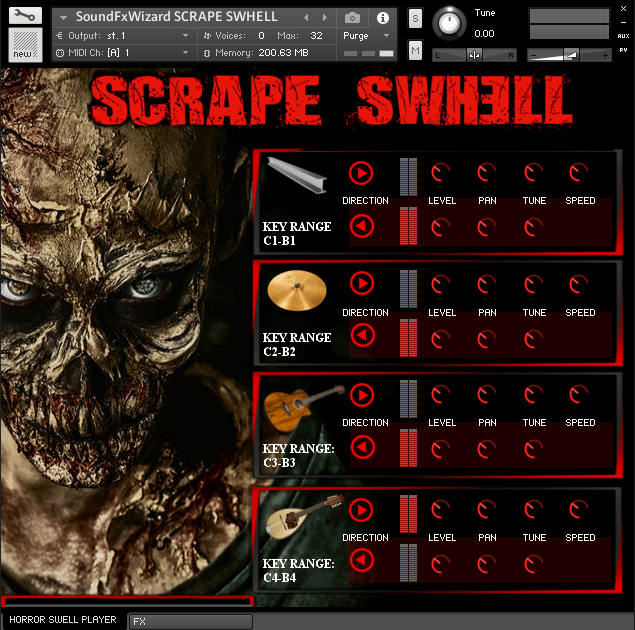The height and width of the screenshot is (630, 635).
Task: Switch to the FX tab
Action: (x=190, y=621)
